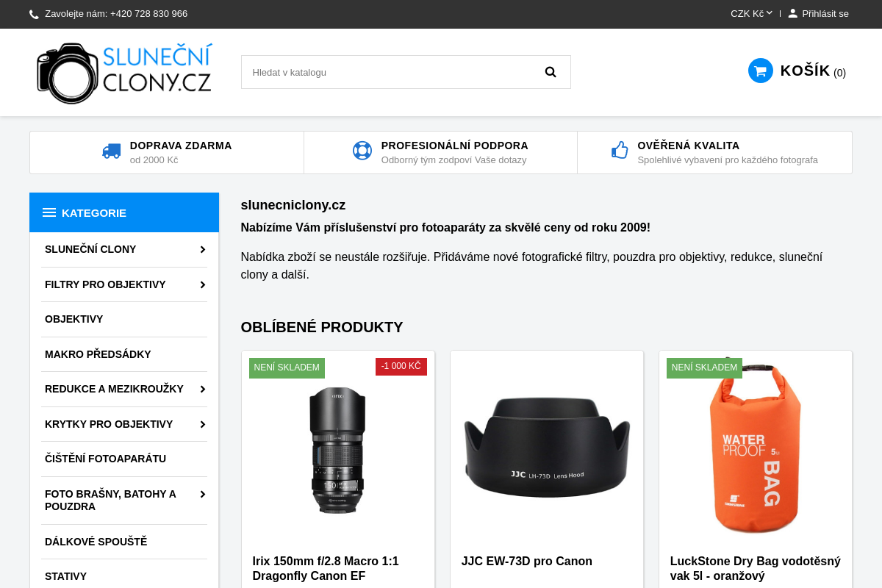
Task: Open the Stativy category
Action: click(x=65, y=576)
